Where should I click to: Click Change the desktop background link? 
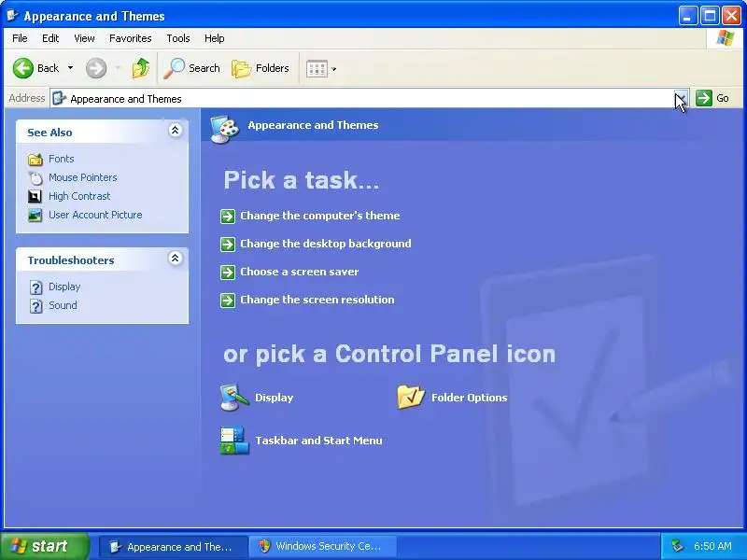pos(326,244)
